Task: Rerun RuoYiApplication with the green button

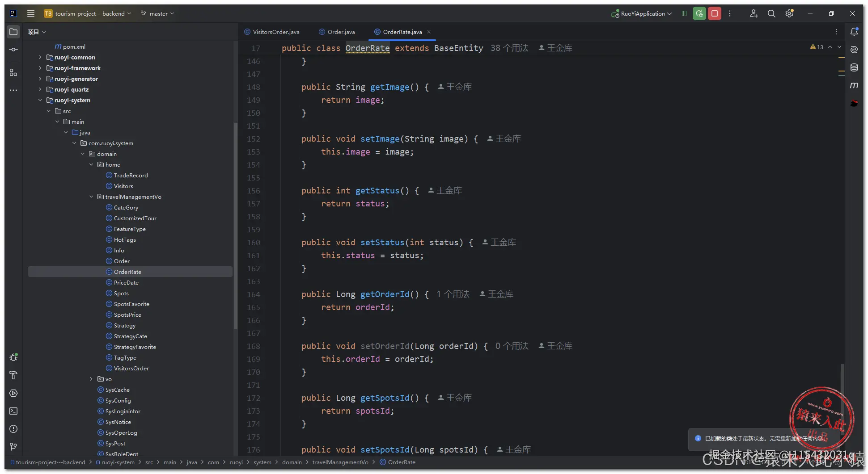Action: tap(699, 13)
